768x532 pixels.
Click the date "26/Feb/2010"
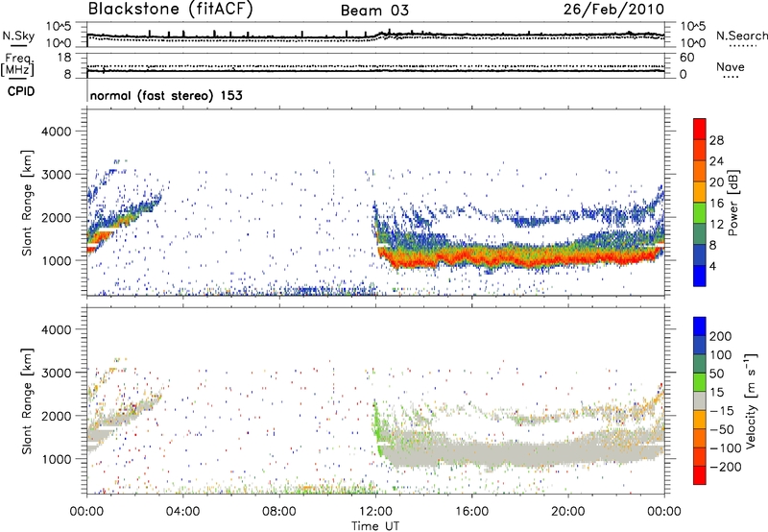[x=613, y=10]
